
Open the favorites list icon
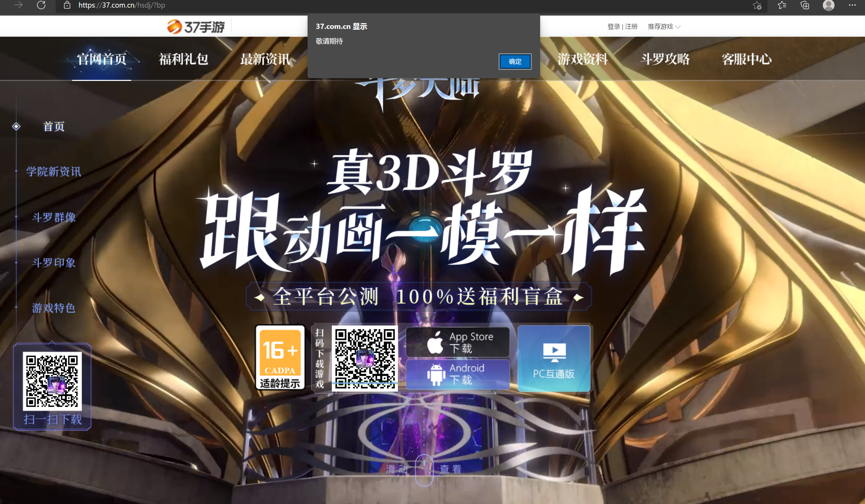[x=782, y=5]
